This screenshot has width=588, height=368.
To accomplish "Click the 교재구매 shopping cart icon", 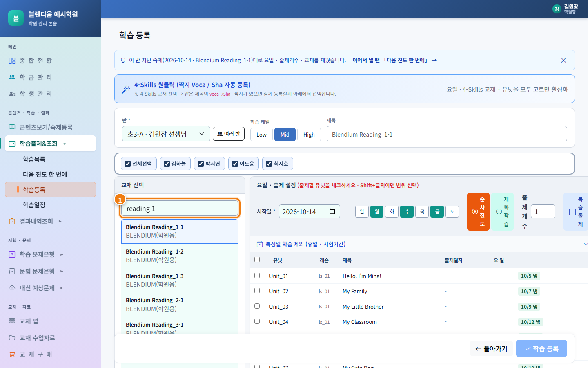I will 12,354.
